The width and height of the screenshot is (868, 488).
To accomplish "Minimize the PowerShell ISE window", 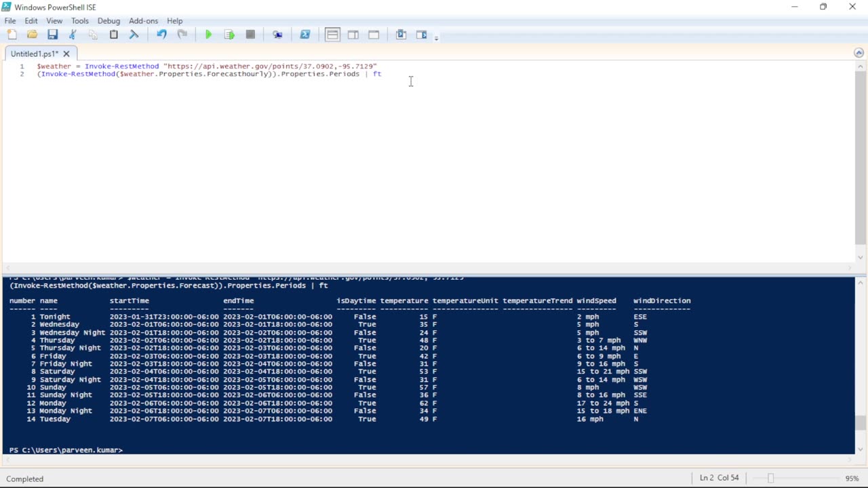I will coord(795,7).
